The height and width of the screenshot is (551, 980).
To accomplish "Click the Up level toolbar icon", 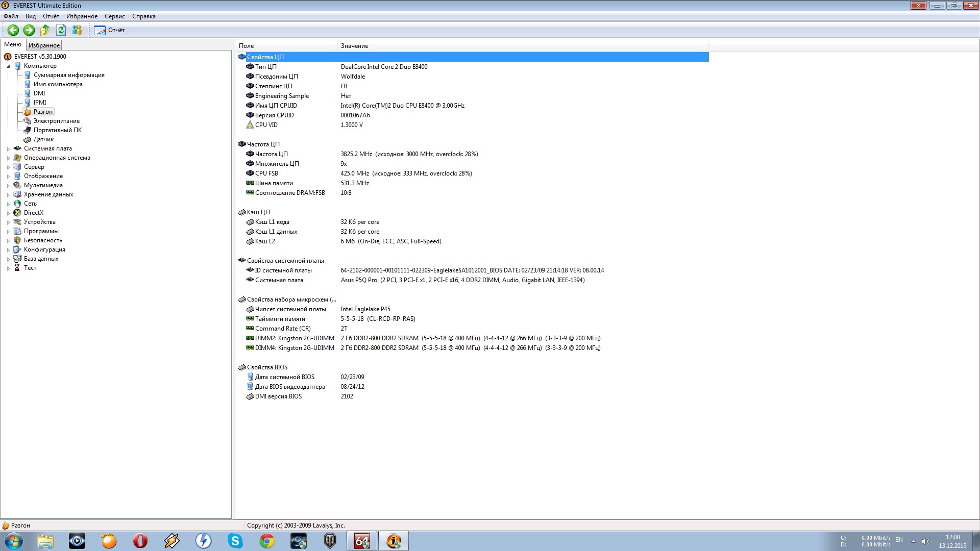I will click(x=45, y=30).
